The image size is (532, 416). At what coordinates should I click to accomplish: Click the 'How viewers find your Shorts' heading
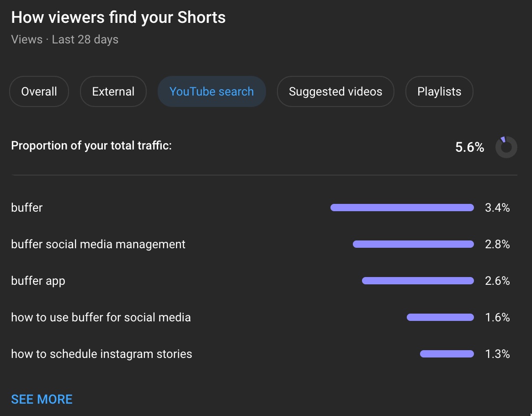coord(118,17)
